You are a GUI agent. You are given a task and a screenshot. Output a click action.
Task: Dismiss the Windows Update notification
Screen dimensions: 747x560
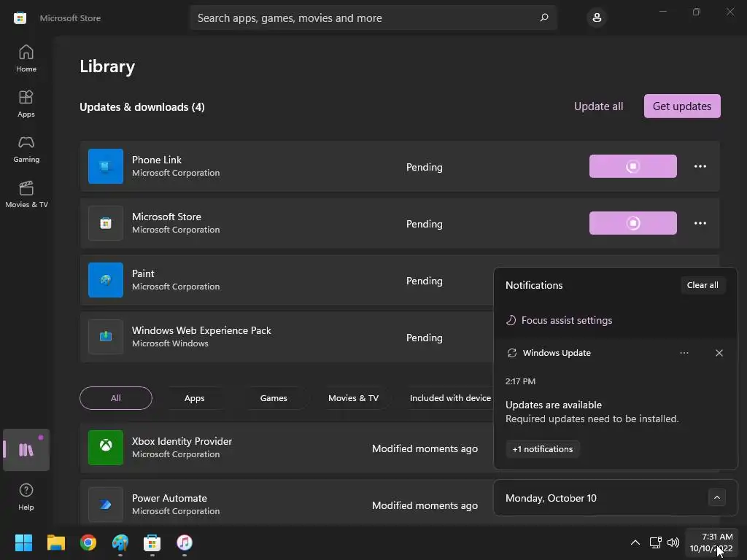pos(719,353)
